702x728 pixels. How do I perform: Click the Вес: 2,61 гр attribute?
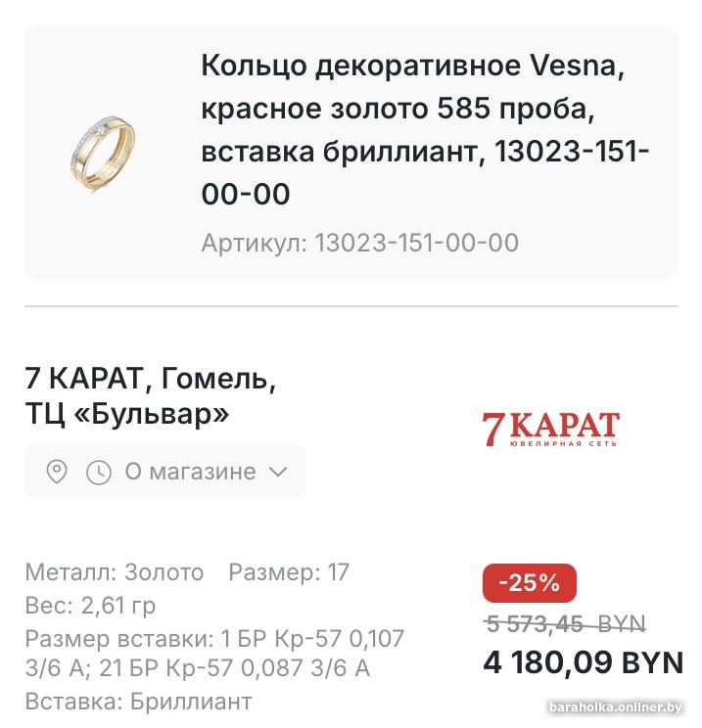[90, 605]
